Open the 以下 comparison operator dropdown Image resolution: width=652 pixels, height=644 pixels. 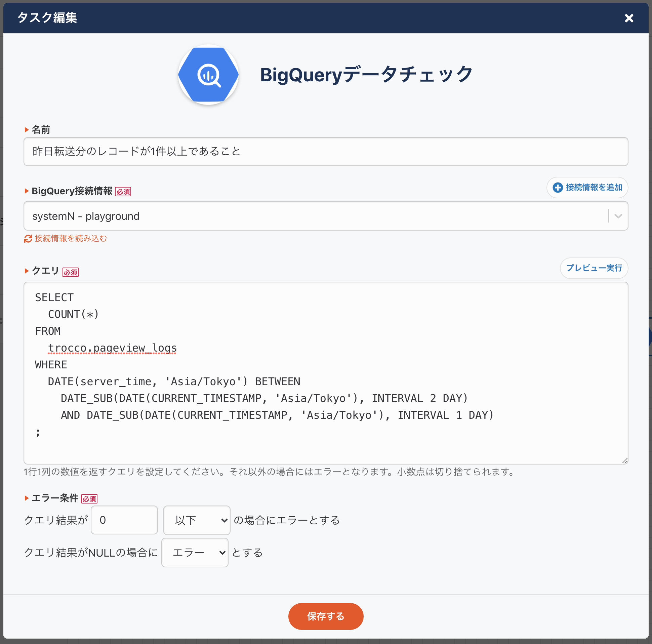pyautogui.click(x=197, y=520)
